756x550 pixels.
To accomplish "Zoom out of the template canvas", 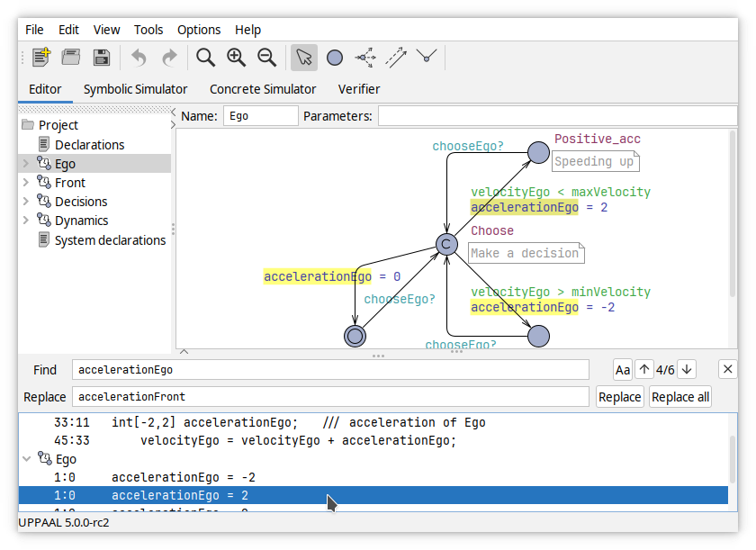I will point(266,58).
